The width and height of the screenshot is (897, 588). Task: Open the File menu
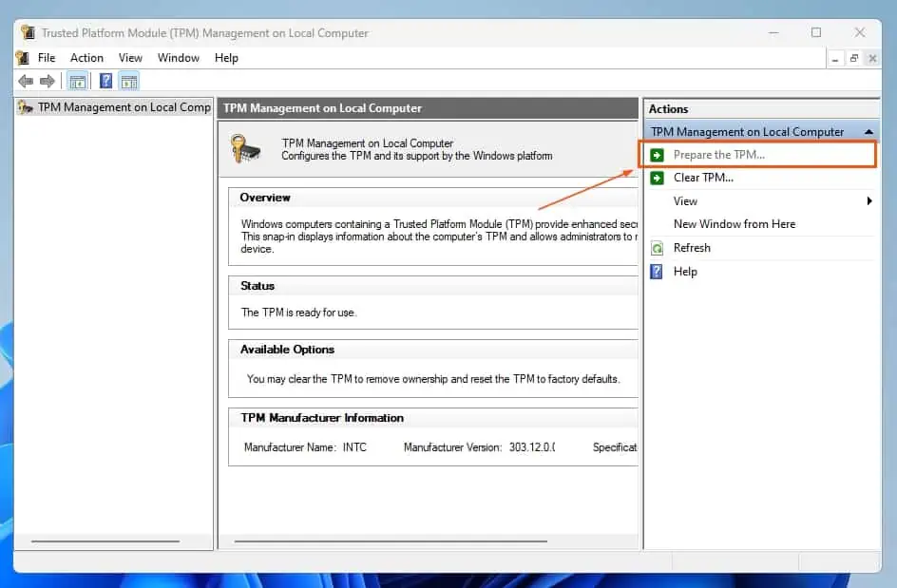pos(47,58)
